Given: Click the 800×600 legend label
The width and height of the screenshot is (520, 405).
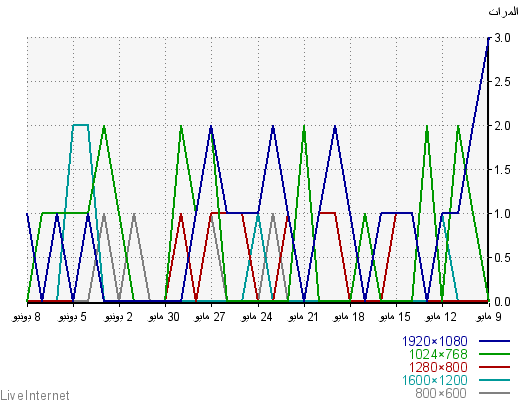Looking at the screenshot, I should tap(441, 393).
